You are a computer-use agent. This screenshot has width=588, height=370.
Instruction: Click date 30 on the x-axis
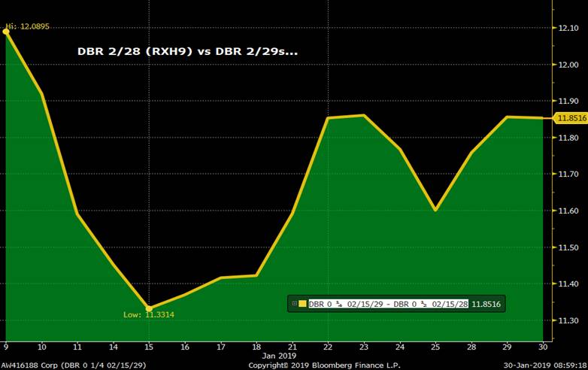click(x=543, y=348)
